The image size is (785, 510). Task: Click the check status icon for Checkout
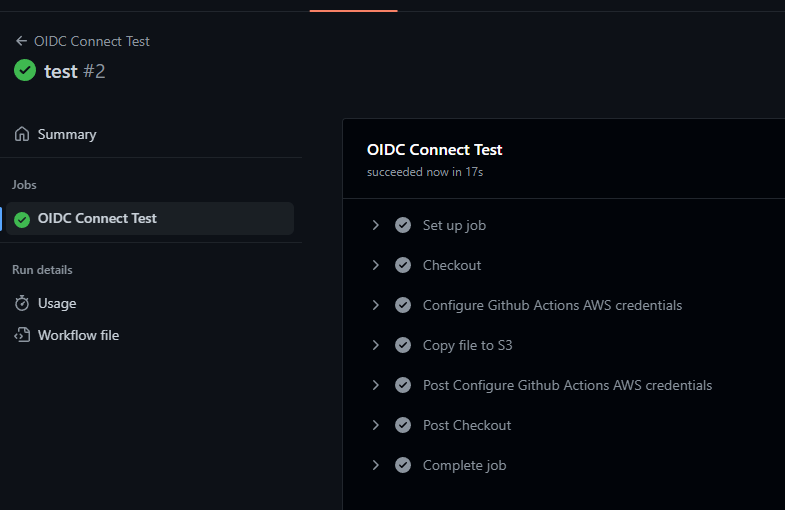[403, 265]
